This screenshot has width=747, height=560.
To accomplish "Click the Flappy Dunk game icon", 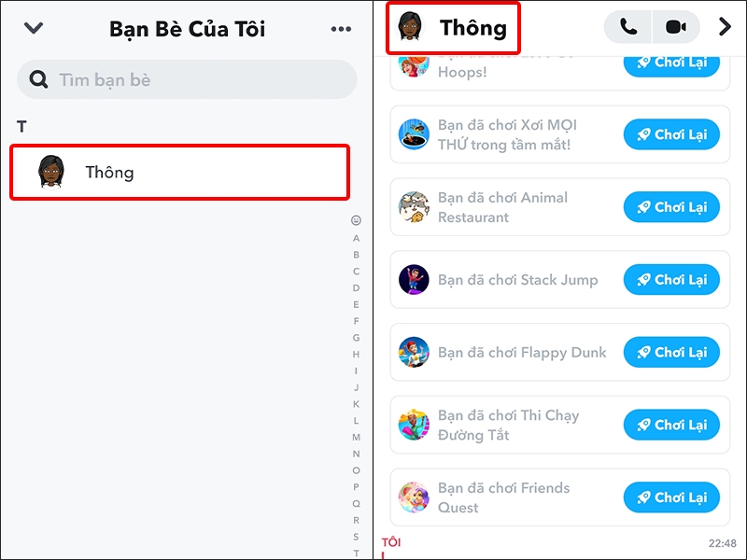I will (x=415, y=352).
